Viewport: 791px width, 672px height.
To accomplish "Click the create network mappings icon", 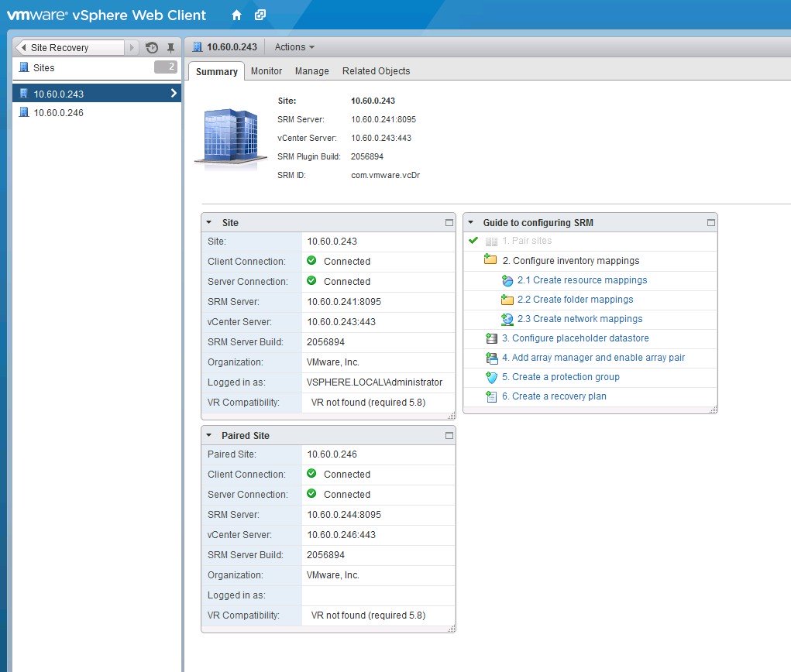I will click(507, 319).
